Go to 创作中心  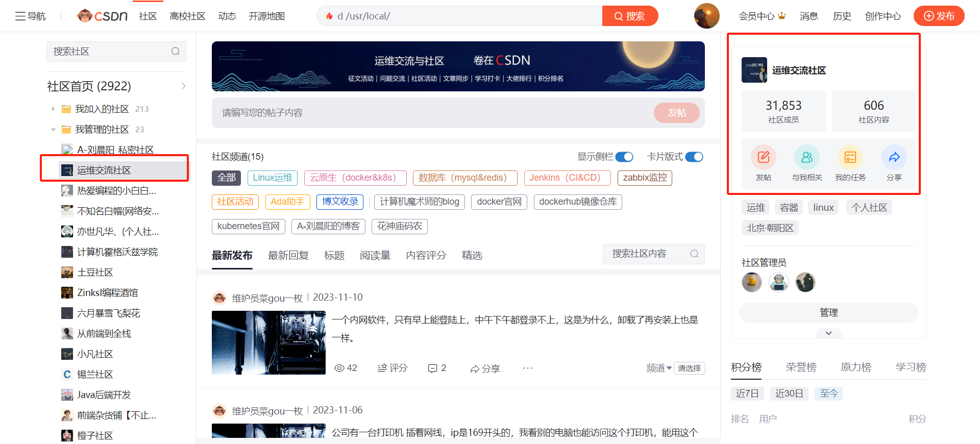[883, 16]
